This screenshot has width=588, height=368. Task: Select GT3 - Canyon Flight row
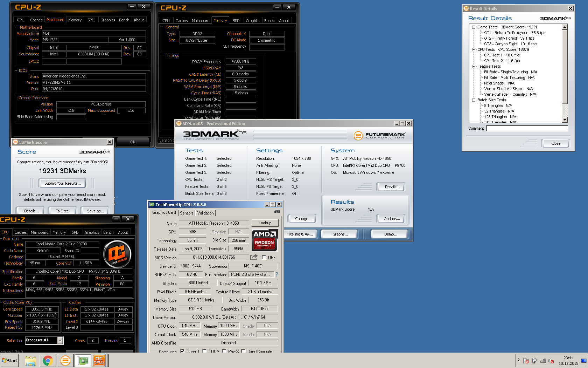(x=510, y=44)
